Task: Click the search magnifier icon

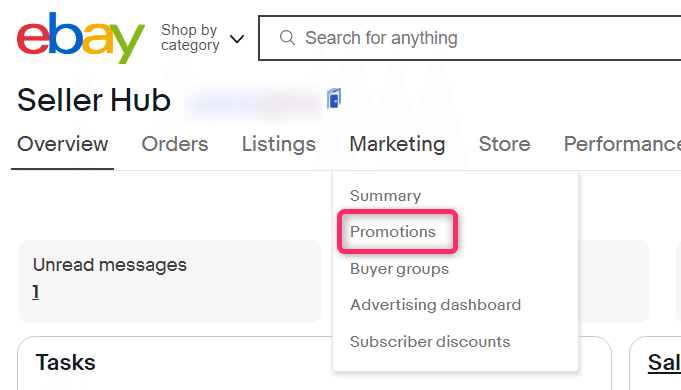Action: tap(287, 38)
